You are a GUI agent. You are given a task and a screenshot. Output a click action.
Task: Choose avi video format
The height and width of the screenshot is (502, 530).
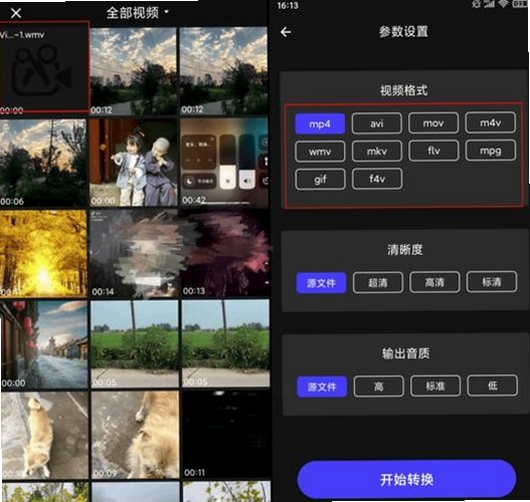click(x=377, y=123)
